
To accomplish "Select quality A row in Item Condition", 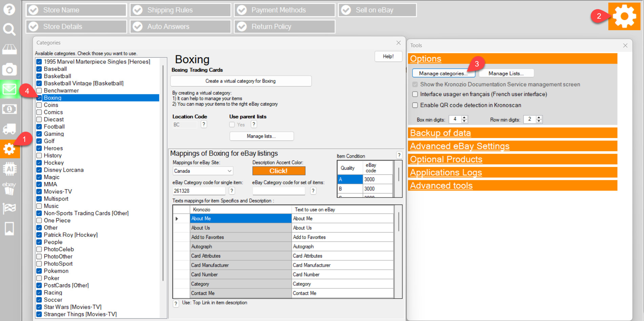I will 350,179.
